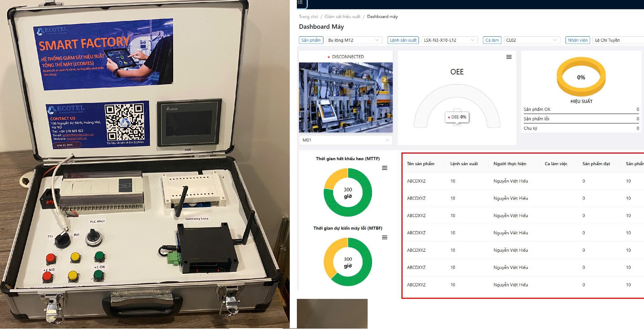Viewport: 644px width, 332px height.
Task: Click the Người thực hiện column header
Action: 510,164
